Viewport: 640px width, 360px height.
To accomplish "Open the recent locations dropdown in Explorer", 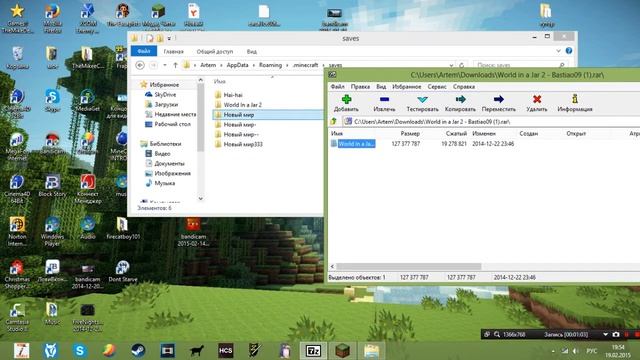I will (x=165, y=65).
